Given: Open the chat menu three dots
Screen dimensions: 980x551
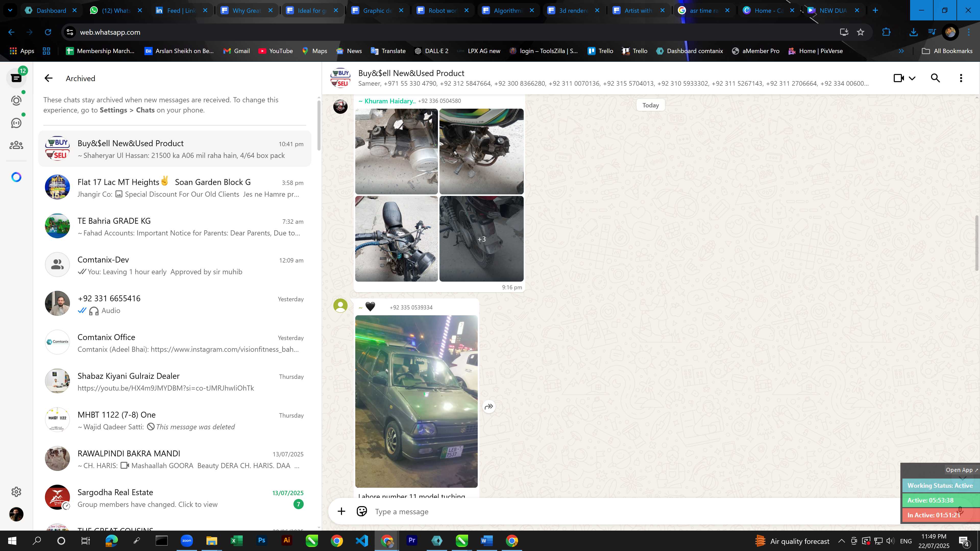Looking at the screenshot, I should pos(961,78).
